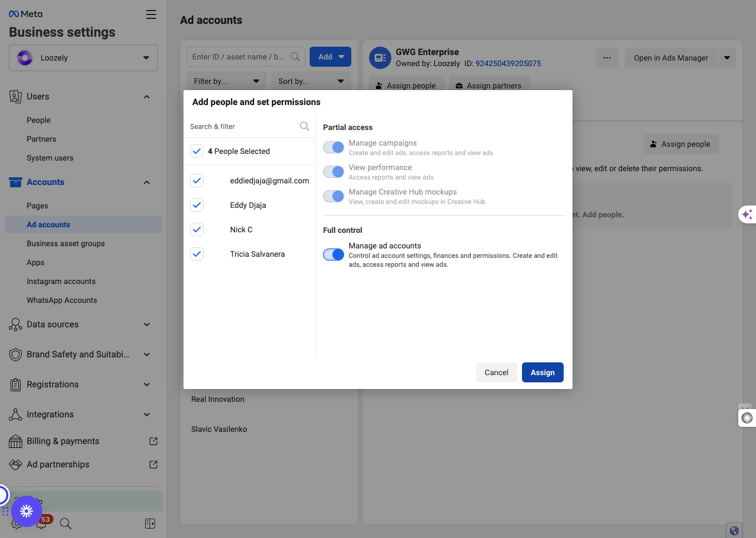Uncheck eddiedjaja@gmail.com checkbox
756x538 pixels.
tap(197, 181)
